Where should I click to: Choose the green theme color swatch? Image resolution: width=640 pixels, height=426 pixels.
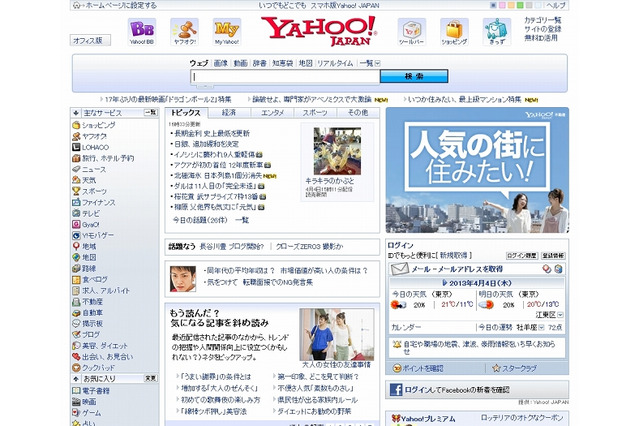520,5
